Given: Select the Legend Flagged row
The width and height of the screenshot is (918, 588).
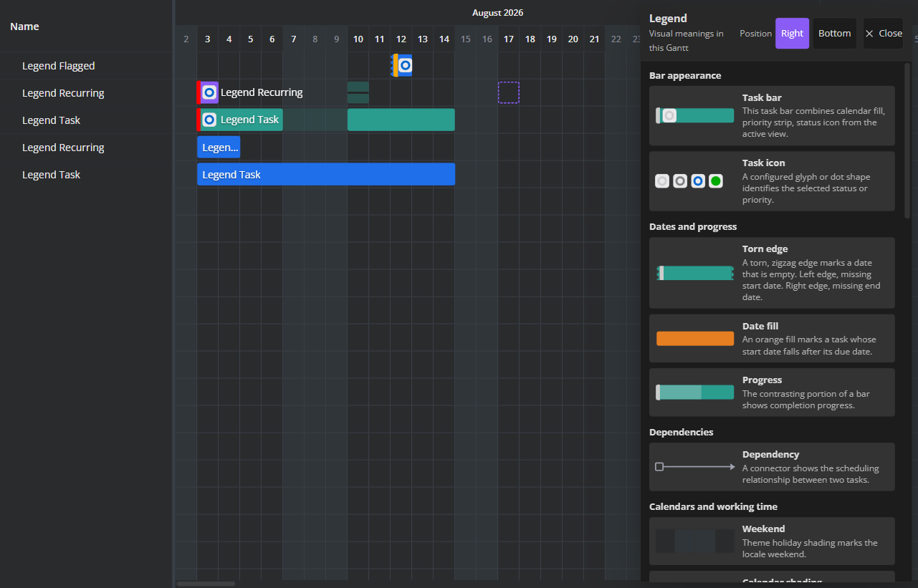Looking at the screenshot, I should point(86,66).
